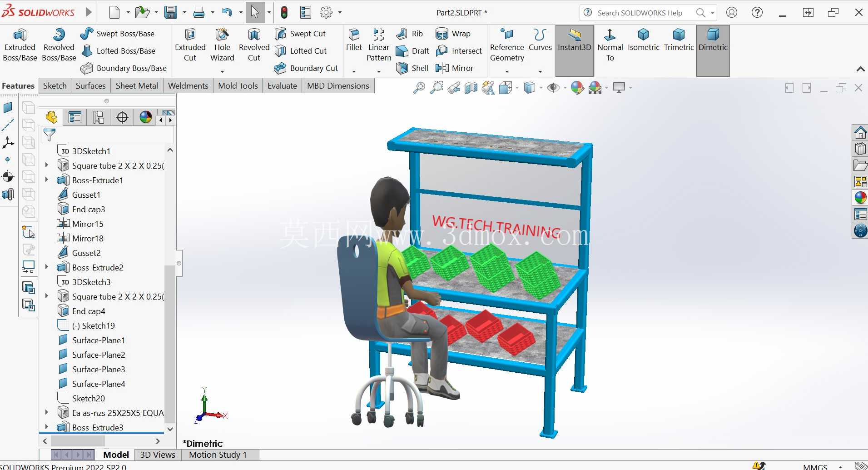Image resolution: width=868 pixels, height=470 pixels.
Task: Switch to the Sketch tab
Action: 55,86
